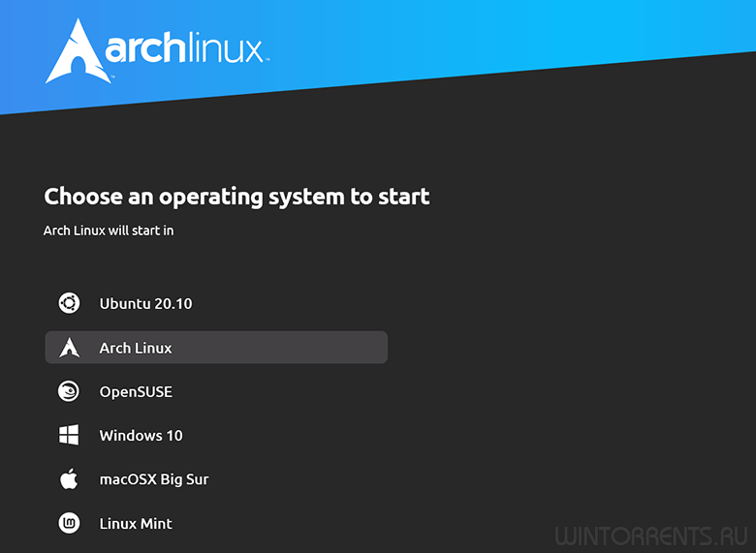Click the Apple logo icon
Viewport: 756px width, 553px height.
tap(69, 479)
